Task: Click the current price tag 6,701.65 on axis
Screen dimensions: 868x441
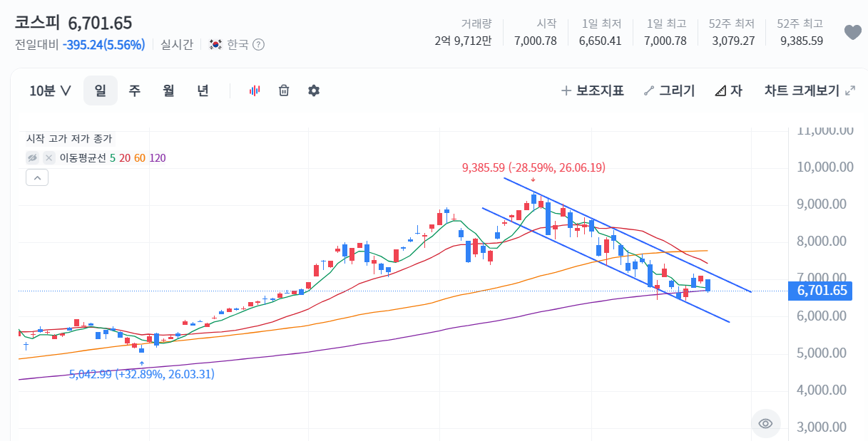Action: [x=821, y=290]
